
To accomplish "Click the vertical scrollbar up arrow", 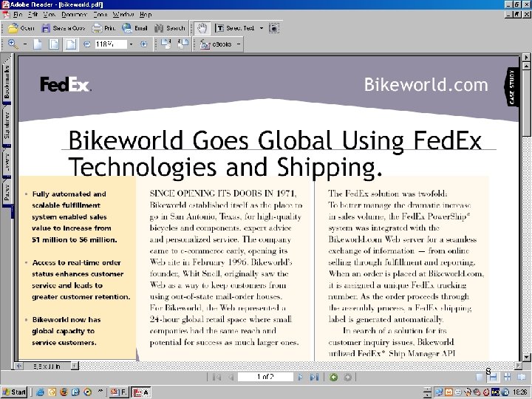I will point(526,66).
